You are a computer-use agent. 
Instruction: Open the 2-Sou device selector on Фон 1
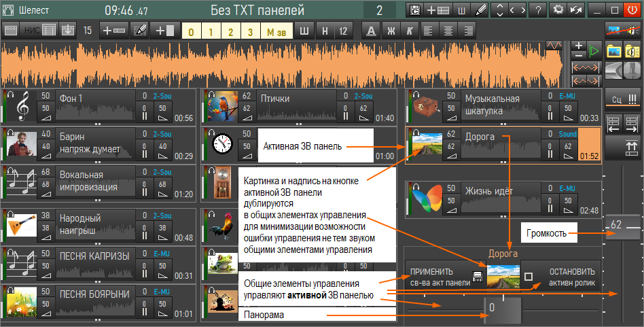point(162,96)
